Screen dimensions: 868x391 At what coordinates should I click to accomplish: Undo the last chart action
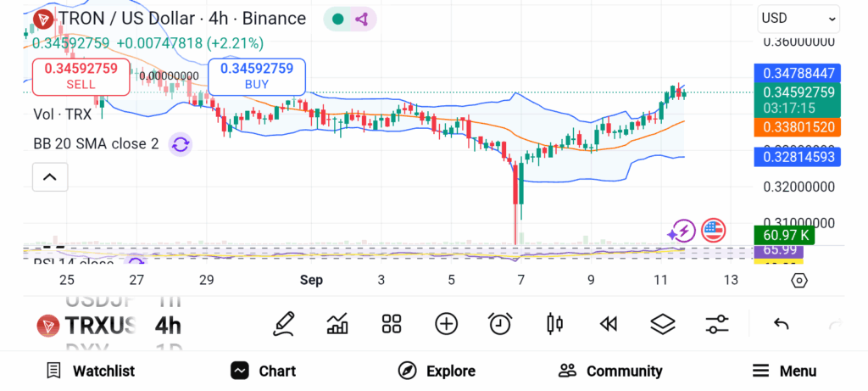[782, 323]
